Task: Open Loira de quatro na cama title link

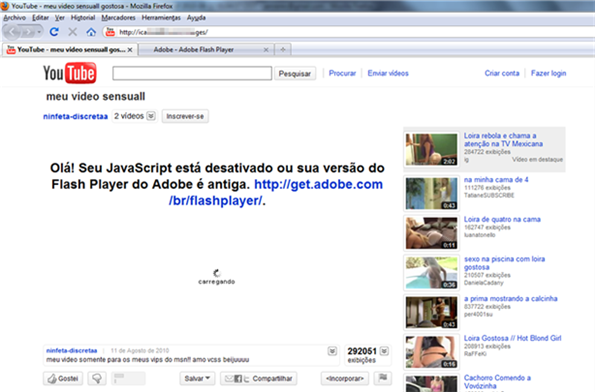Action: pyautogui.click(x=502, y=219)
